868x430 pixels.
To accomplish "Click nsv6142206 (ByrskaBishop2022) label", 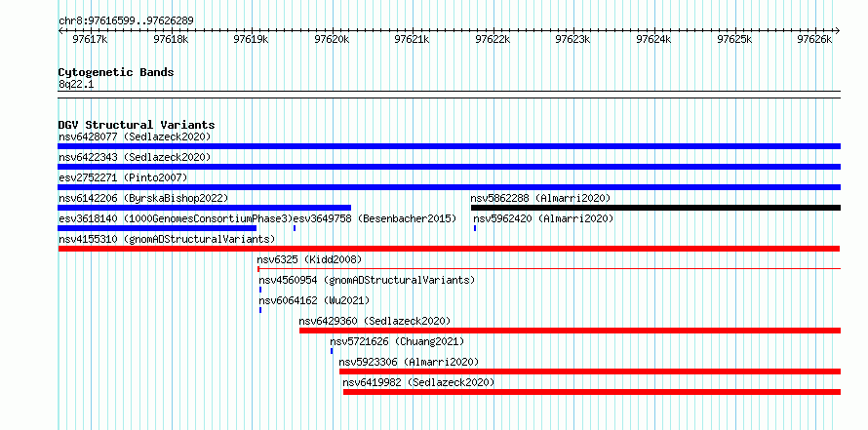I will tap(143, 198).
